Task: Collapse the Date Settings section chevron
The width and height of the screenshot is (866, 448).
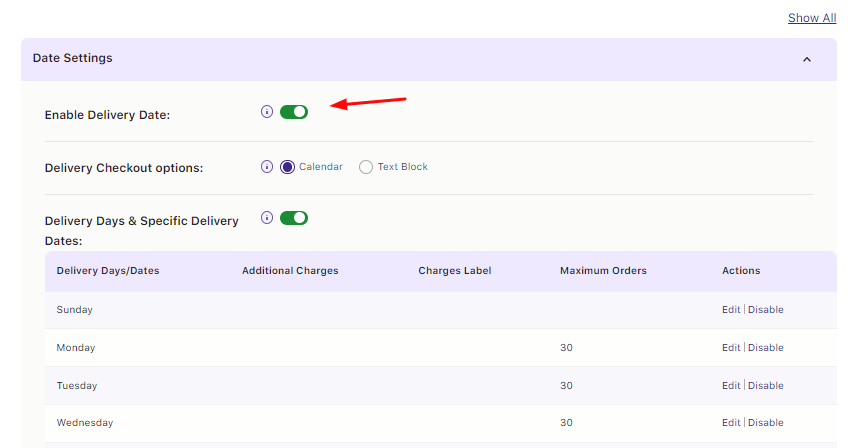Action: point(807,59)
